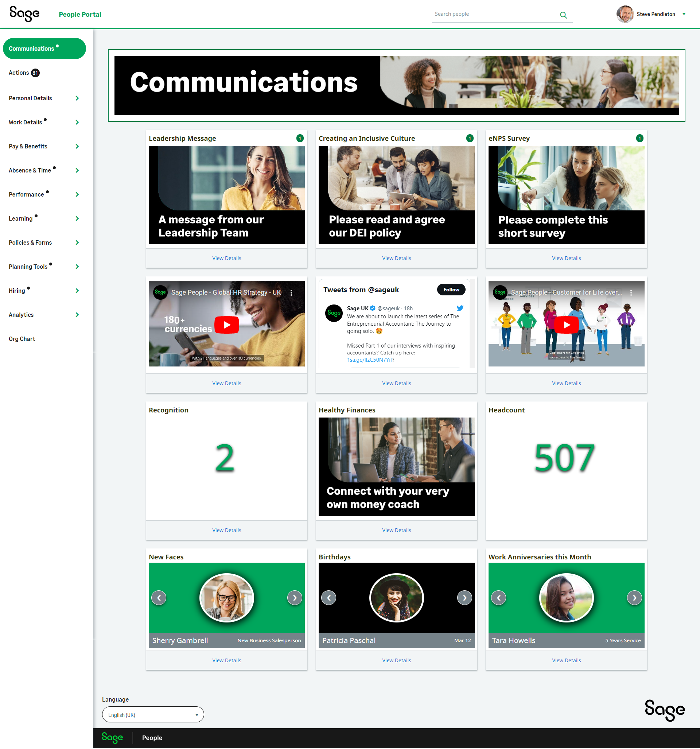700x749 pixels.
Task: Go to Org Chart in the sidebar
Action: click(22, 339)
